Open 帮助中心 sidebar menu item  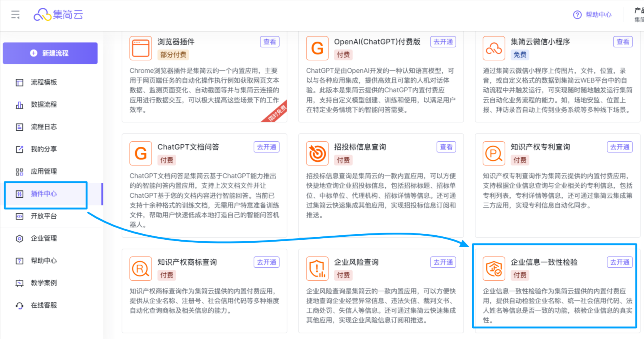[x=44, y=261]
